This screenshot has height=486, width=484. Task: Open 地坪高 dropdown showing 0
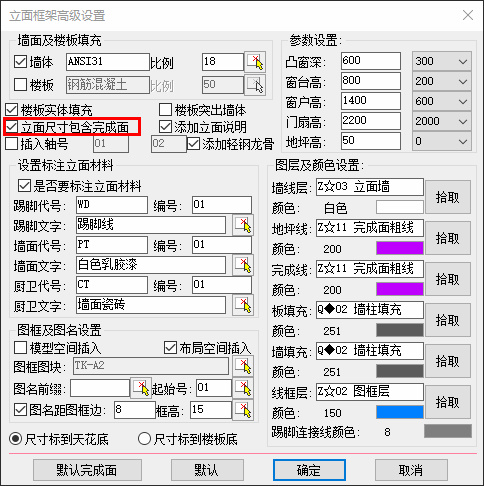click(x=442, y=141)
